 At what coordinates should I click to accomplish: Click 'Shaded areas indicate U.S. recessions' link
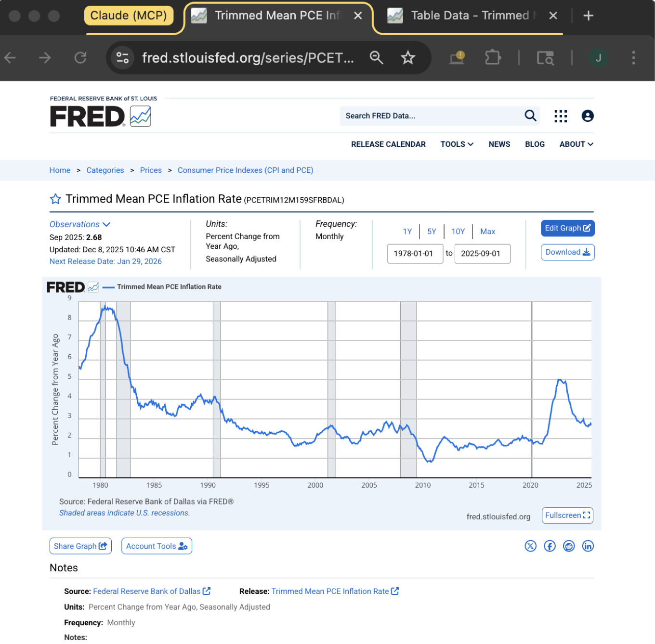pos(124,513)
